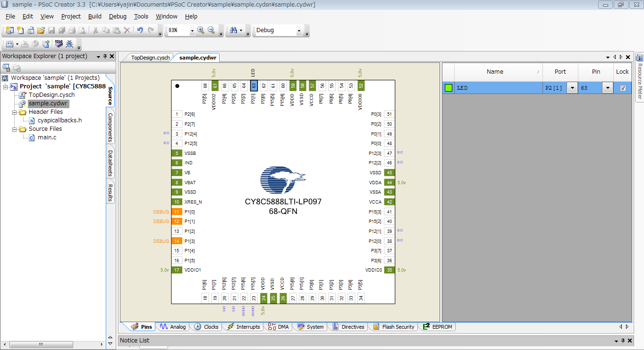
Task: Select TopDesign.cysch in the tree
Action: (51, 95)
